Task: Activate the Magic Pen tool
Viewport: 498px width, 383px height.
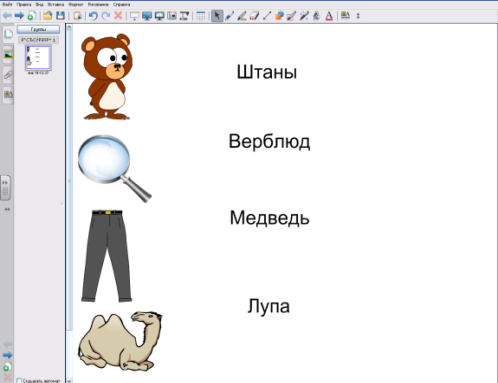Action: point(304,16)
